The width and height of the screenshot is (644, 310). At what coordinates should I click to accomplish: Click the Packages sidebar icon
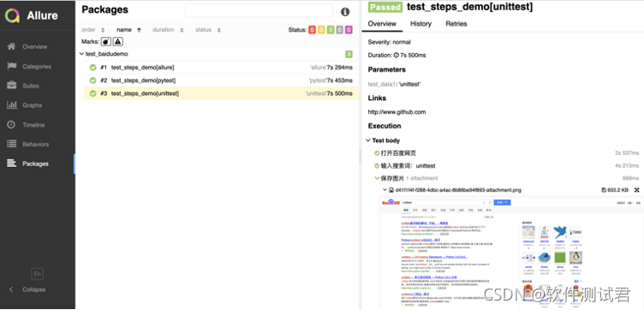(x=11, y=164)
